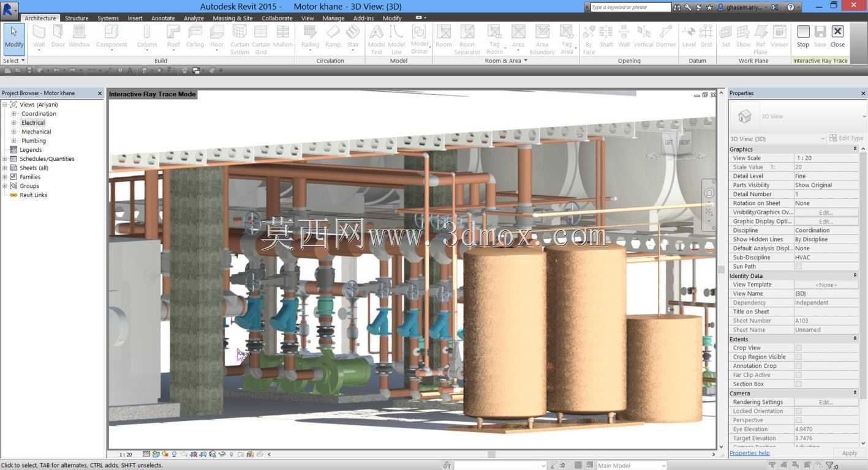Click the help search keyword field
Viewport: 868px width, 470px height.
click(630, 7)
